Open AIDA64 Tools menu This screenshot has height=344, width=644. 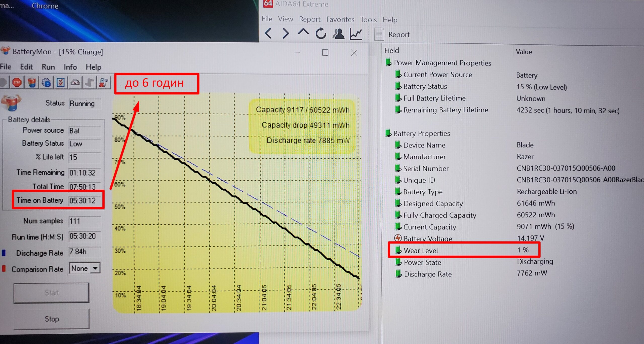tap(368, 20)
